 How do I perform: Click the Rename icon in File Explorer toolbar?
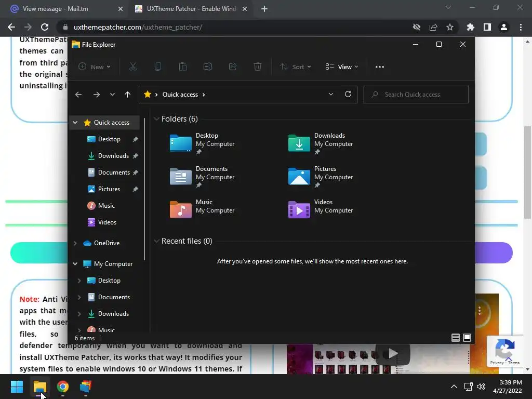pos(208,66)
